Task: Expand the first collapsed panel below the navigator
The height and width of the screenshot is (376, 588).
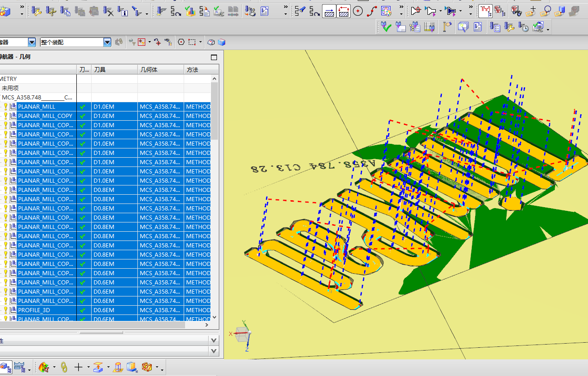Action: tap(213, 340)
